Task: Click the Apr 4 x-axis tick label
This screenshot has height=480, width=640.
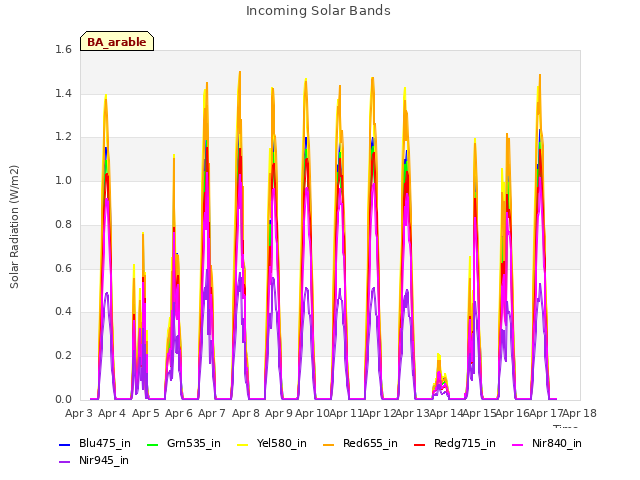Action: tap(112, 413)
